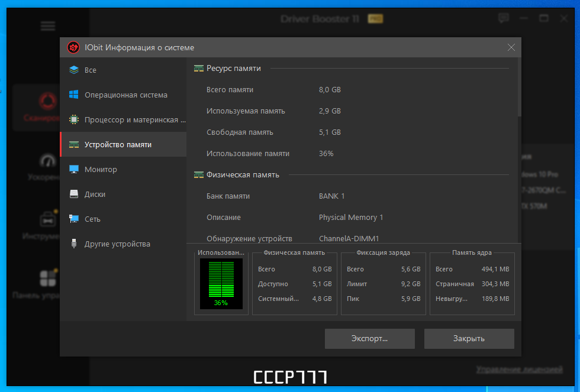Click the ChannelA-DIMM1 value text
Viewport: 580px width, 392px height.
click(349, 239)
